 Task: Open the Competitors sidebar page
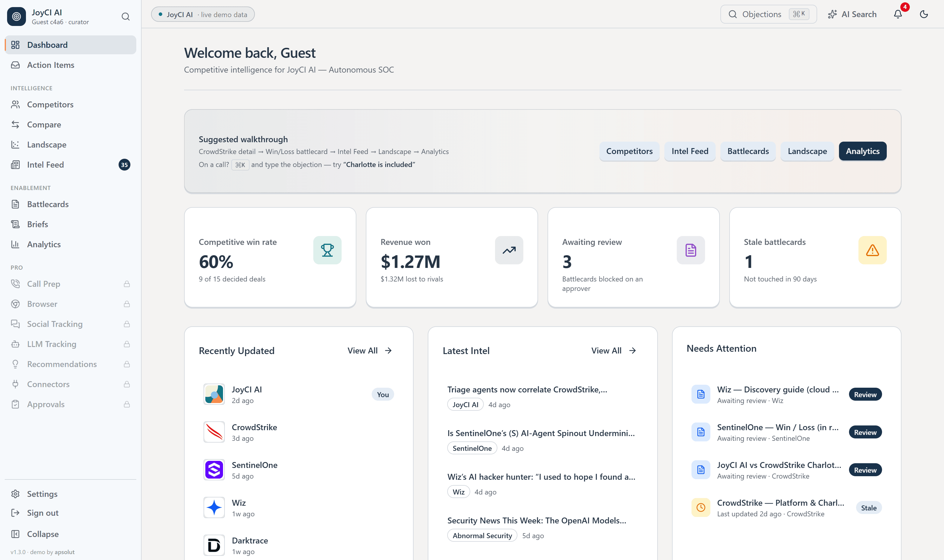click(x=71, y=104)
